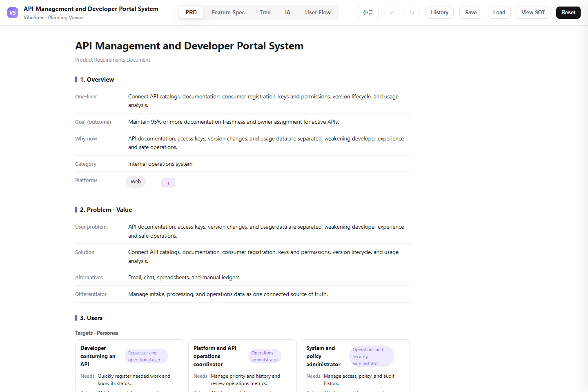Click the 'Category' row label
This screenshot has height=392, width=588.
point(86,164)
